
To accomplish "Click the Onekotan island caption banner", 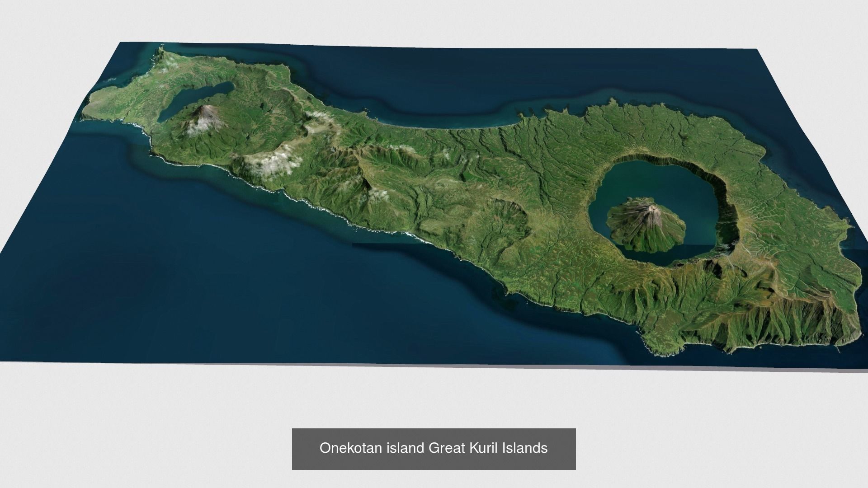I will [x=434, y=448].
